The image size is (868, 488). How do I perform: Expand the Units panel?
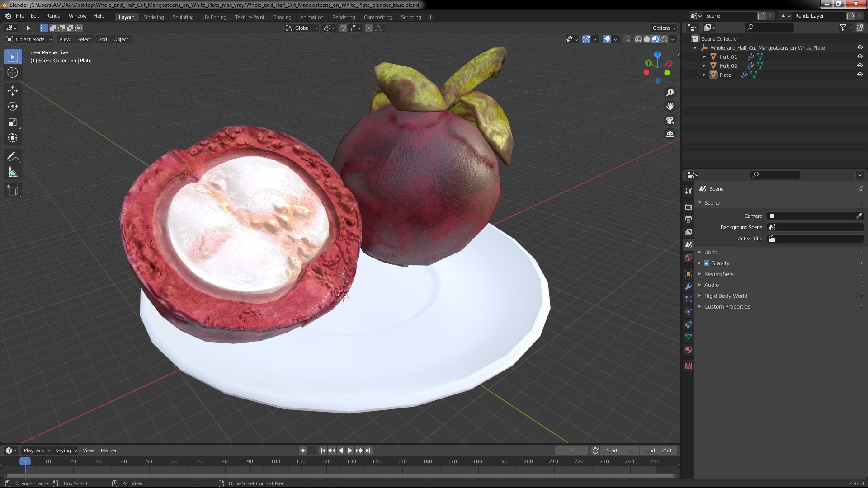[710, 252]
